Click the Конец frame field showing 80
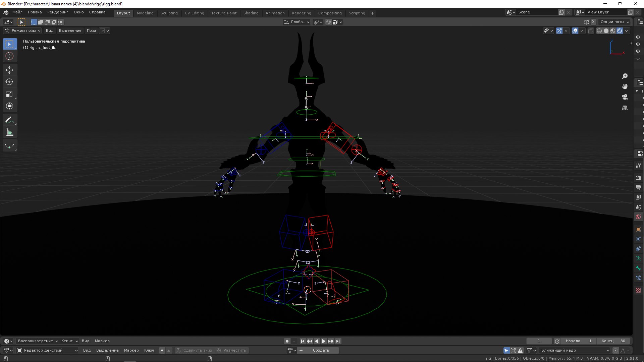This screenshot has width=644, height=362. 614,341
